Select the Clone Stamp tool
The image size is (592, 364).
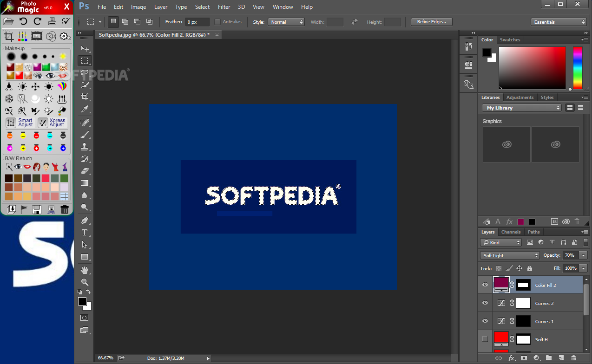(x=85, y=147)
